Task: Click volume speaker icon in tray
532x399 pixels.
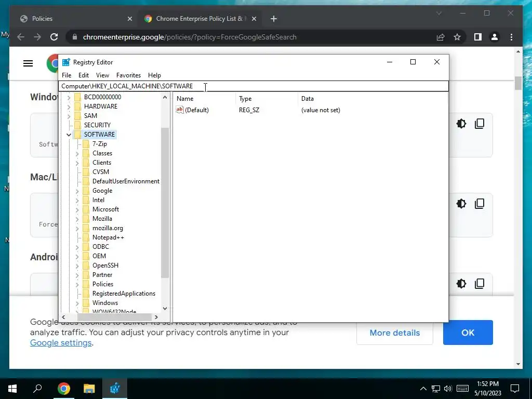Action: click(x=448, y=389)
